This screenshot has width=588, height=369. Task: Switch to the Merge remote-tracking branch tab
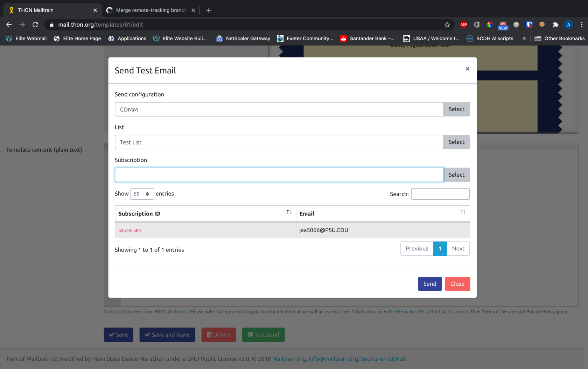click(151, 10)
